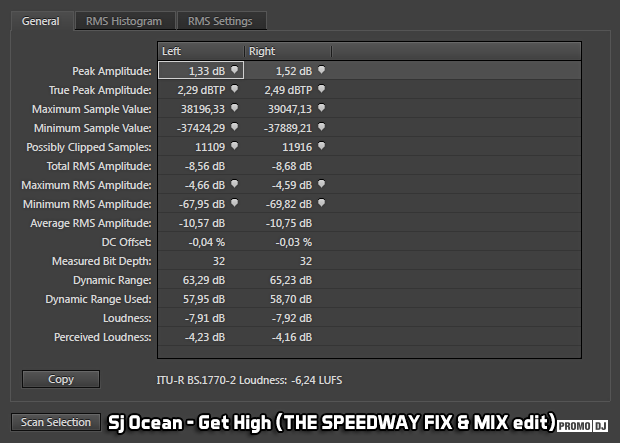This screenshot has height=443, width=620.
Task: Jump to right channel Peak Amplitude marker
Action: click(x=321, y=70)
